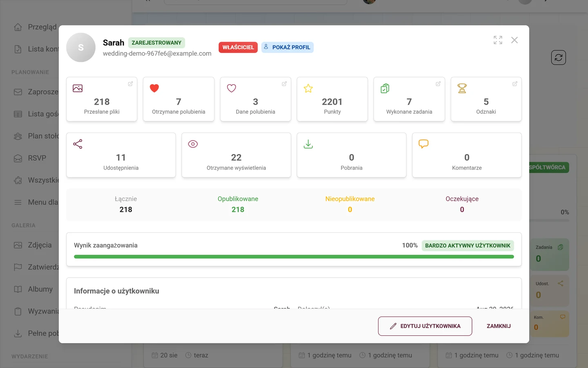The width and height of the screenshot is (588, 368).
Task: Expand the dialog to fullscreen
Action: coord(498,40)
